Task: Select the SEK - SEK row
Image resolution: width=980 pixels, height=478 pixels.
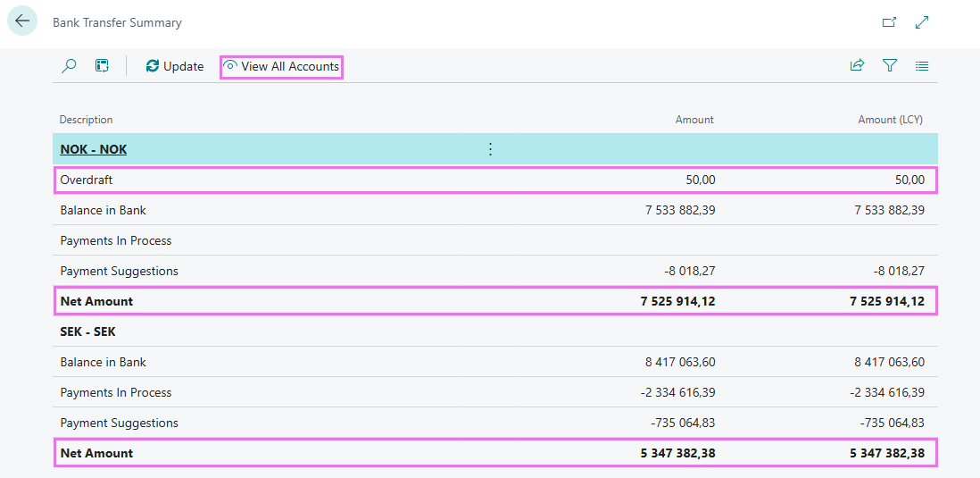Action: [495, 331]
